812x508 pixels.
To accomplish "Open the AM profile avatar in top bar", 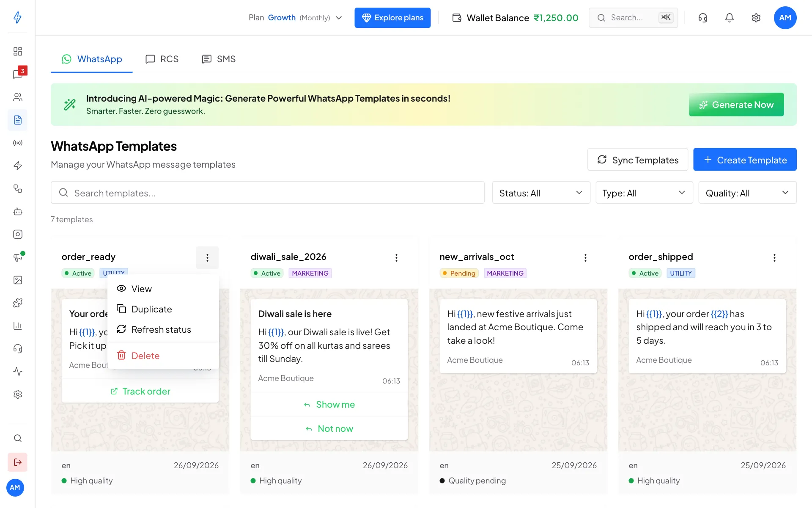I will click(x=785, y=18).
